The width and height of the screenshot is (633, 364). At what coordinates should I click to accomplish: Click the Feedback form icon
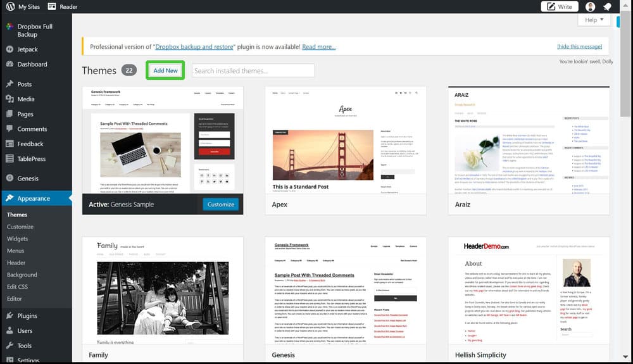[x=9, y=144]
